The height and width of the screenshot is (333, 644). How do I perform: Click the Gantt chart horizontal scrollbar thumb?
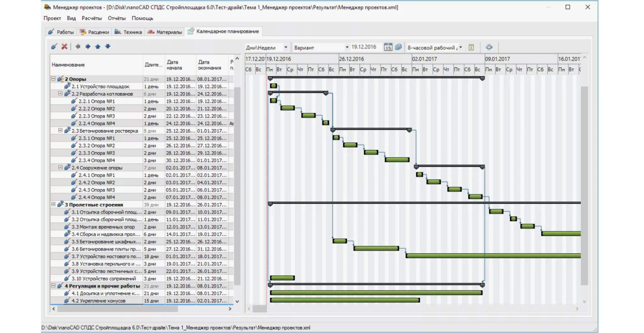260,309
